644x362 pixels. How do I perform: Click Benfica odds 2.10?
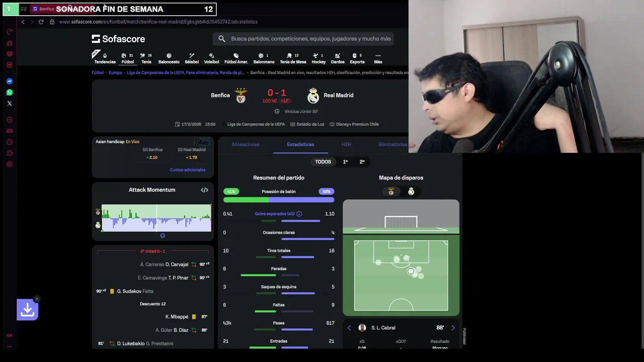152,157
